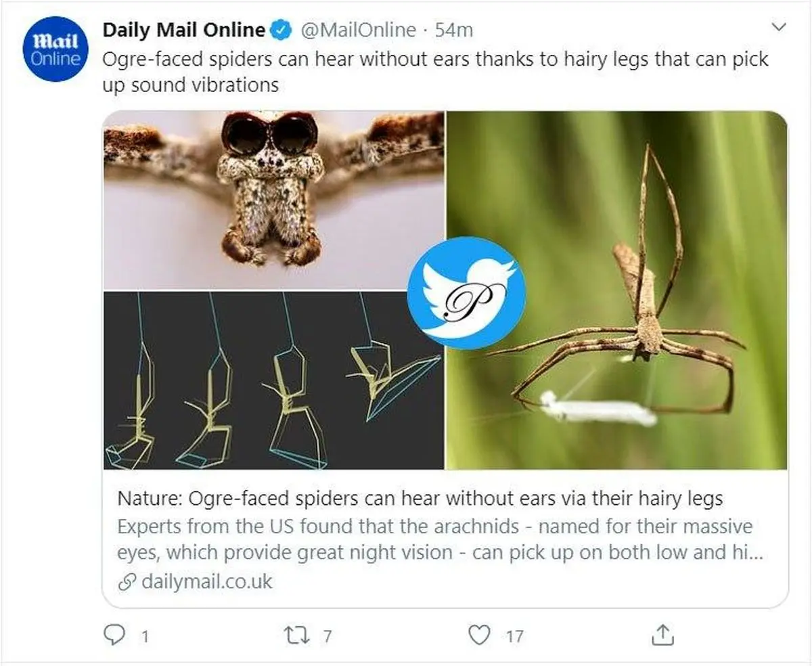Like the tweet with the heart icon
The image size is (812, 666).
click(479, 636)
